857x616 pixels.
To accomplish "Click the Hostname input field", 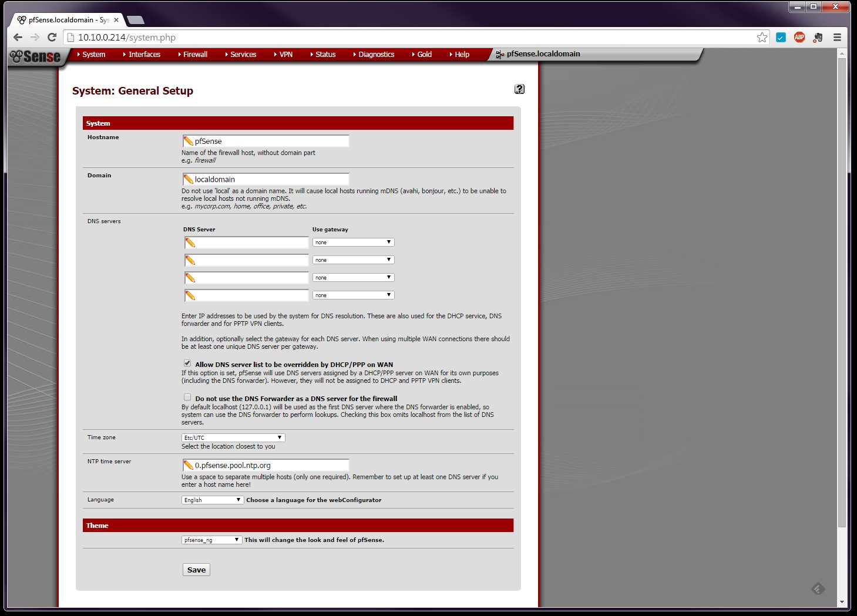I will click(265, 141).
